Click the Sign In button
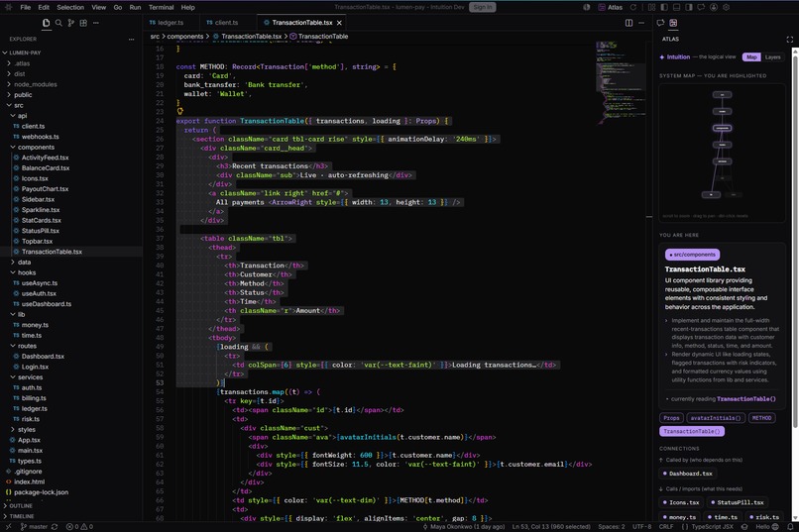The height and width of the screenshot is (532, 799). [x=483, y=7]
